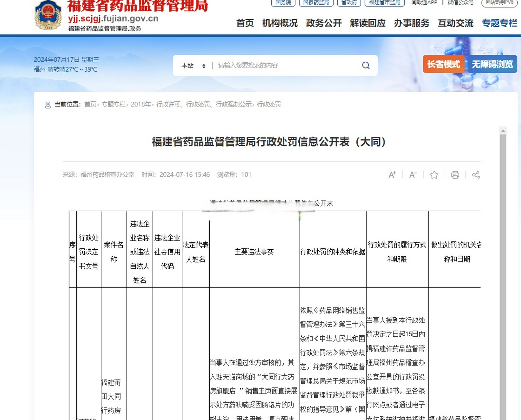
Task: Open the 国家药监局 top link
Action: 316,3
